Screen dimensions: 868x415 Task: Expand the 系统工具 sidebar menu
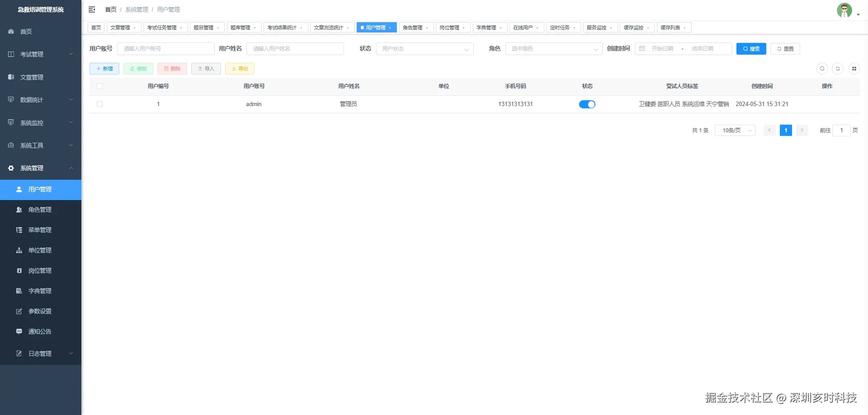tap(41, 145)
